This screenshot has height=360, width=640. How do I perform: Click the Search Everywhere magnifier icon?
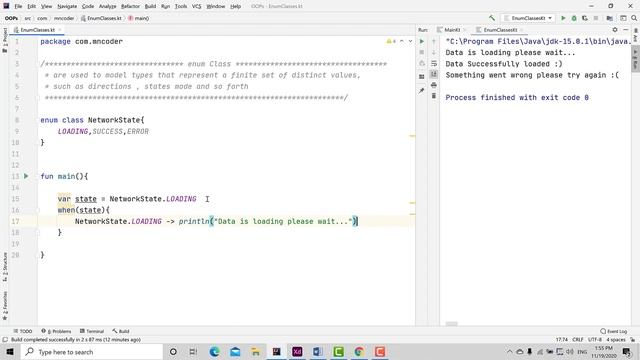[x=634, y=18]
